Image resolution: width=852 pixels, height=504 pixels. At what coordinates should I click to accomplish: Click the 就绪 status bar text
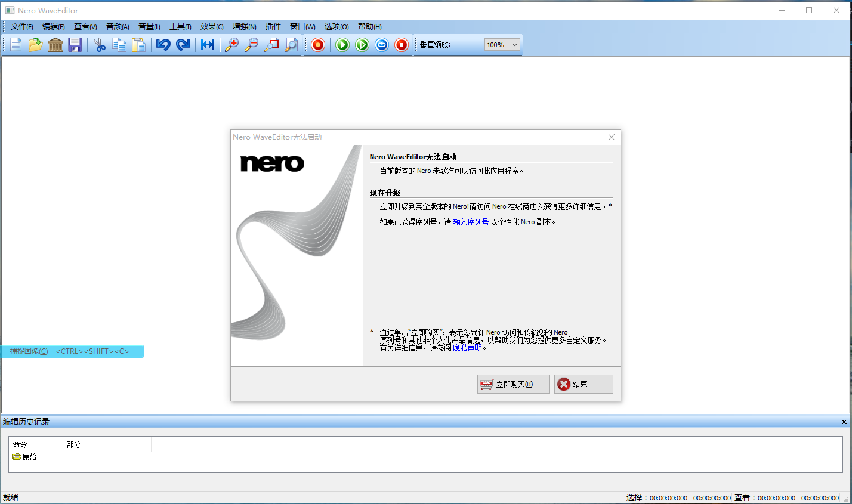pyautogui.click(x=11, y=498)
